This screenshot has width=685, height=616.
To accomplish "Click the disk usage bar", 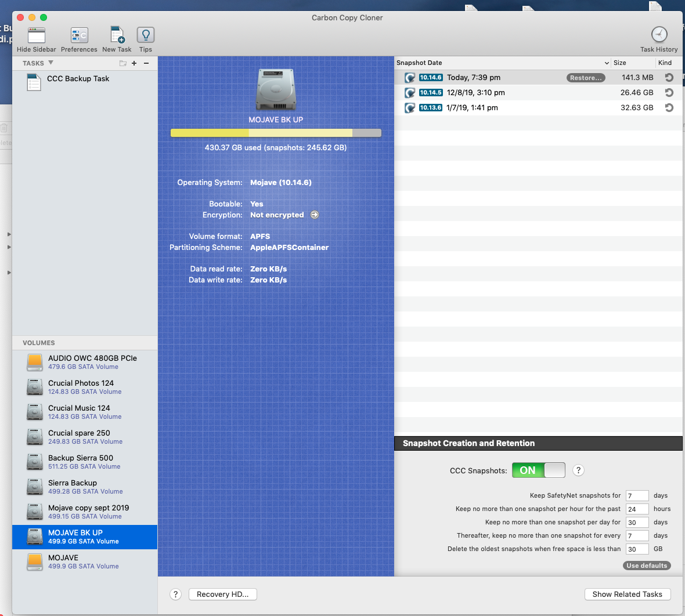I will tap(276, 133).
